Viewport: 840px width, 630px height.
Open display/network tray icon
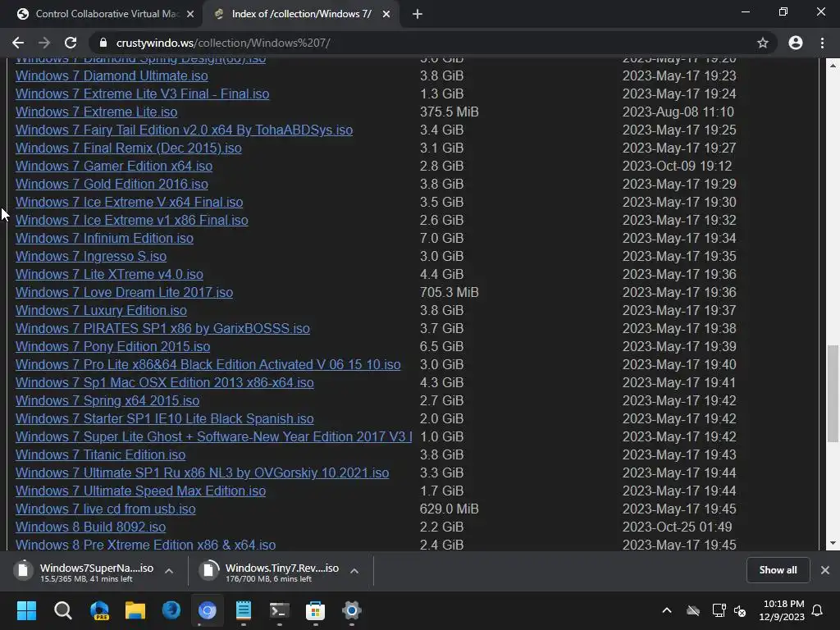pos(719,610)
